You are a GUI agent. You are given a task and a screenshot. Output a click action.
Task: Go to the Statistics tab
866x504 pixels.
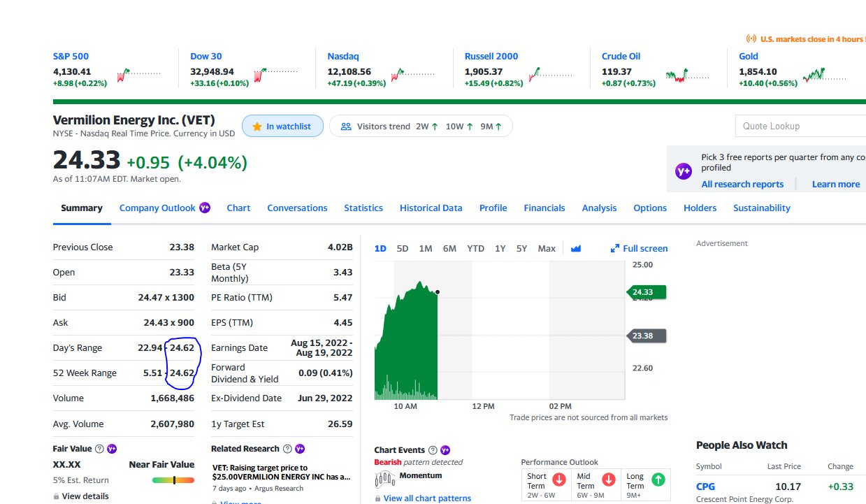[x=363, y=208]
